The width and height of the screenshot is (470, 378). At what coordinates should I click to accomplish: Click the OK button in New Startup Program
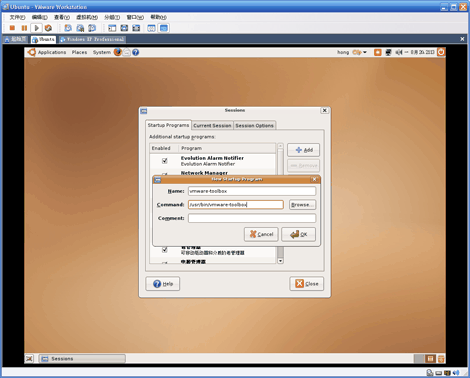tap(298, 234)
